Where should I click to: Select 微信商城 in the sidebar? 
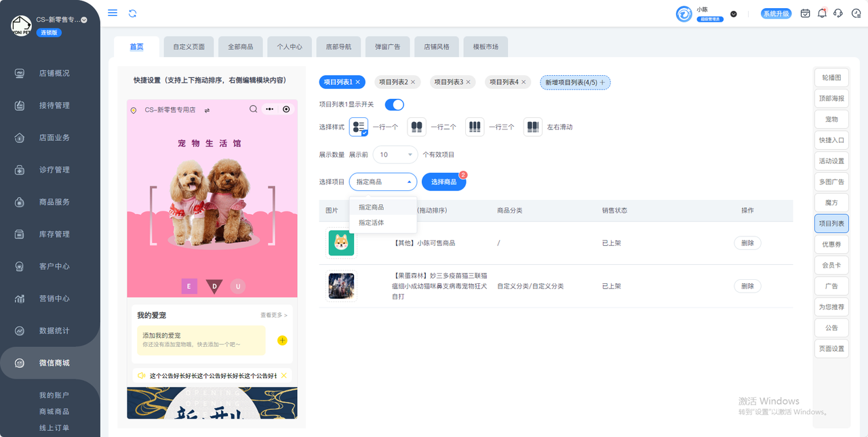click(x=54, y=363)
